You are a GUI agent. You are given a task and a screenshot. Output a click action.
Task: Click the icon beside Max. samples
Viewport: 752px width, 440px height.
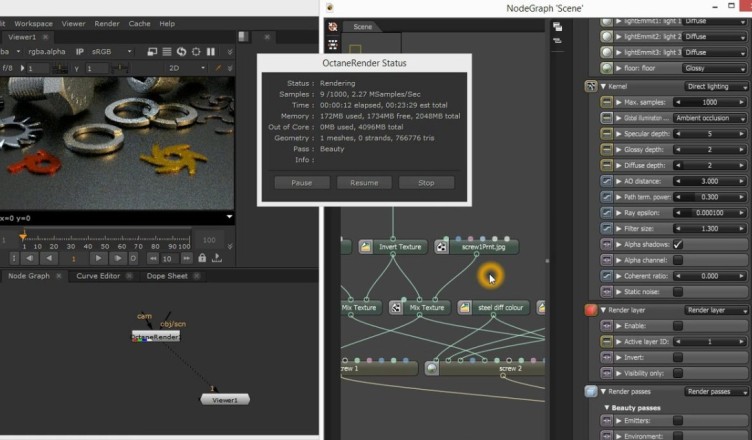tap(606, 102)
